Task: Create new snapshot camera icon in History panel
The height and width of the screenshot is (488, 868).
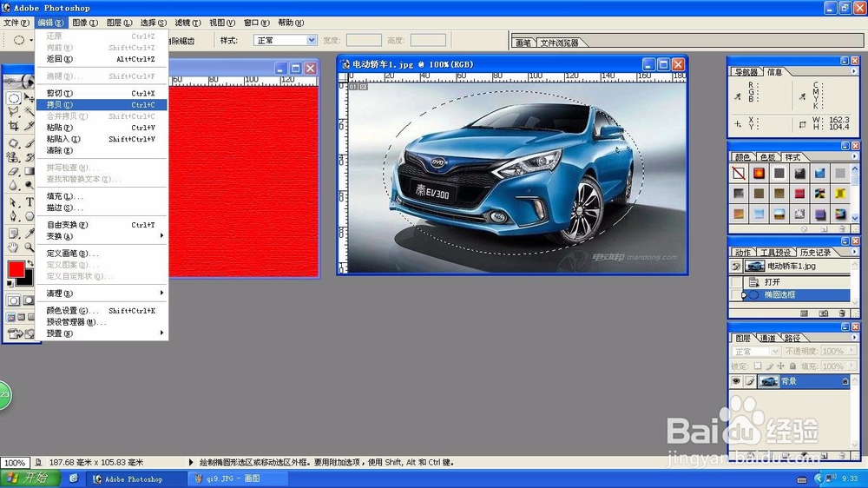Action: point(824,313)
